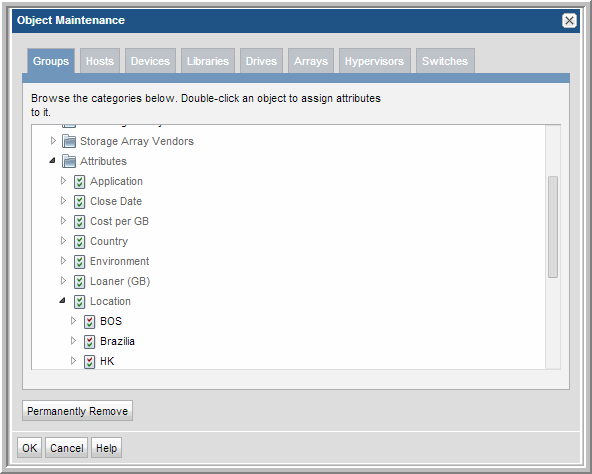Viewport: 592px width, 474px height.
Task: Click the Permanently Remove button
Action: click(77, 411)
